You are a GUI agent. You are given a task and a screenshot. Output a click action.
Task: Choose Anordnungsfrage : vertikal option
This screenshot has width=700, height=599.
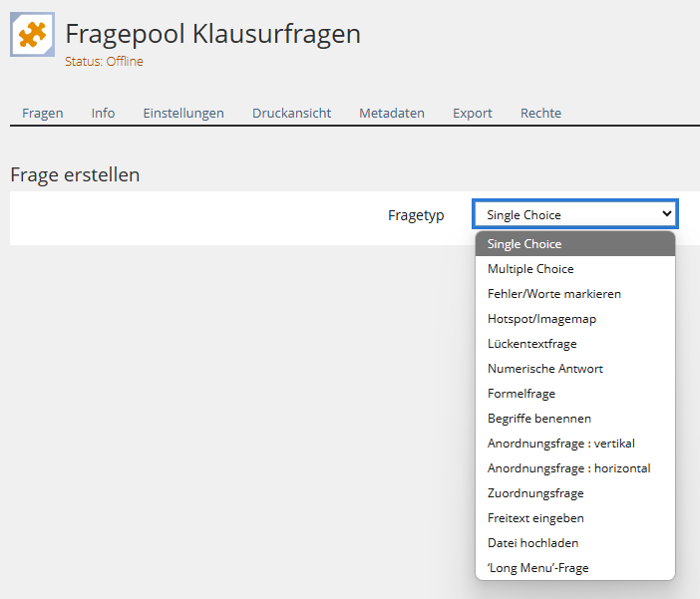coord(575,444)
